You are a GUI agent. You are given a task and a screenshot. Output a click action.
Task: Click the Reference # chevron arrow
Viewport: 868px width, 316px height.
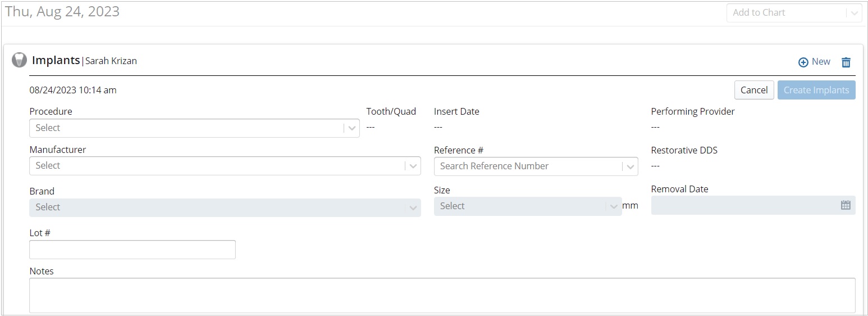pyautogui.click(x=631, y=166)
